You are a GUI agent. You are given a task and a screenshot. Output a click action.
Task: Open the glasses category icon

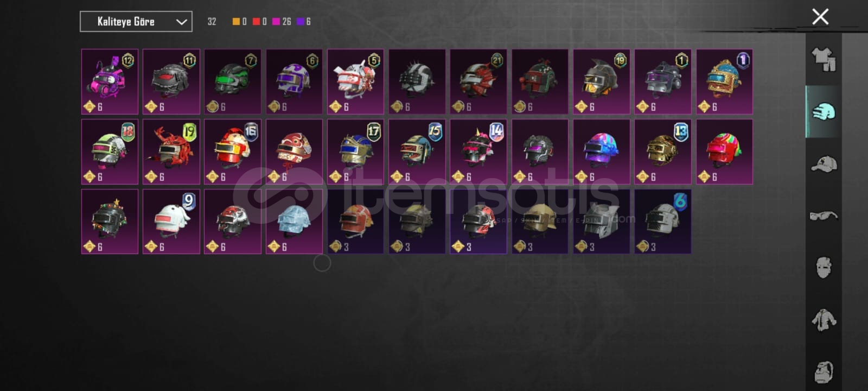[x=824, y=216]
